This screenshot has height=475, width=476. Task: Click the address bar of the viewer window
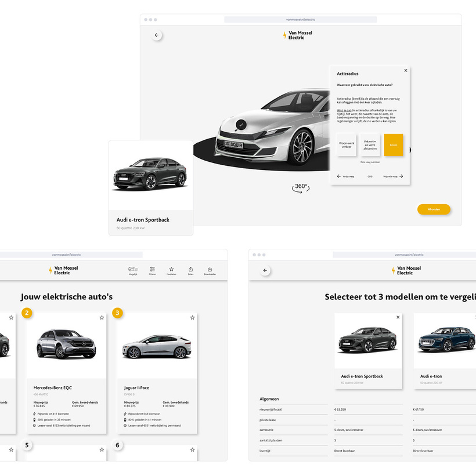(301, 19)
